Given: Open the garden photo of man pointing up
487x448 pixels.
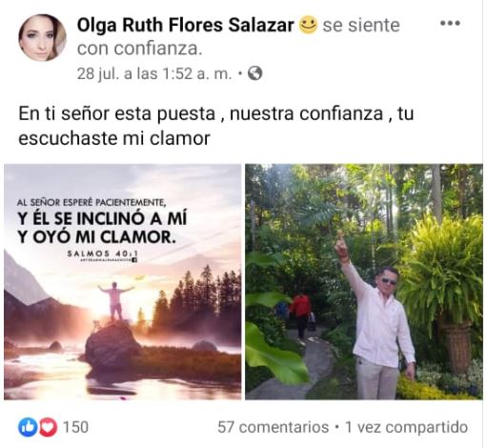Looking at the screenshot, I should click(x=364, y=281).
